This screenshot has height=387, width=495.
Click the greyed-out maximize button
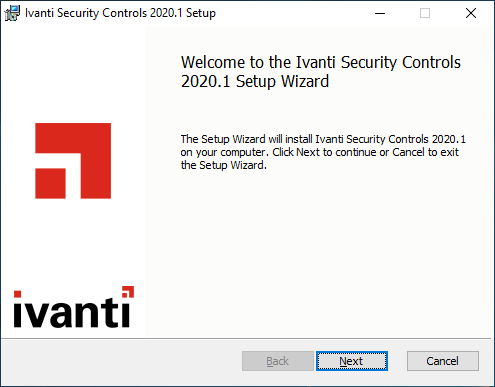[425, 13]
